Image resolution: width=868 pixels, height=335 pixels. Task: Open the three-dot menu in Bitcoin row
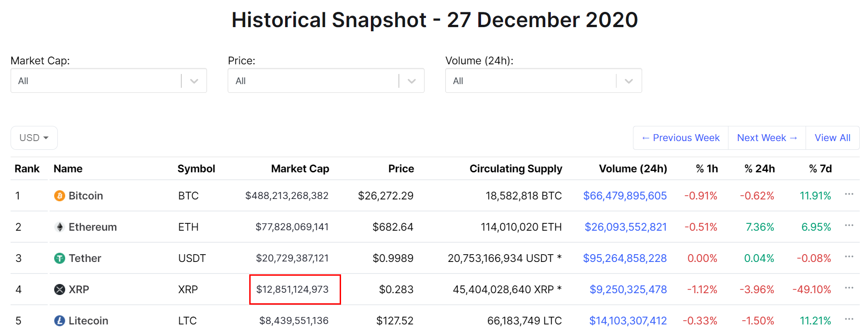849,194
